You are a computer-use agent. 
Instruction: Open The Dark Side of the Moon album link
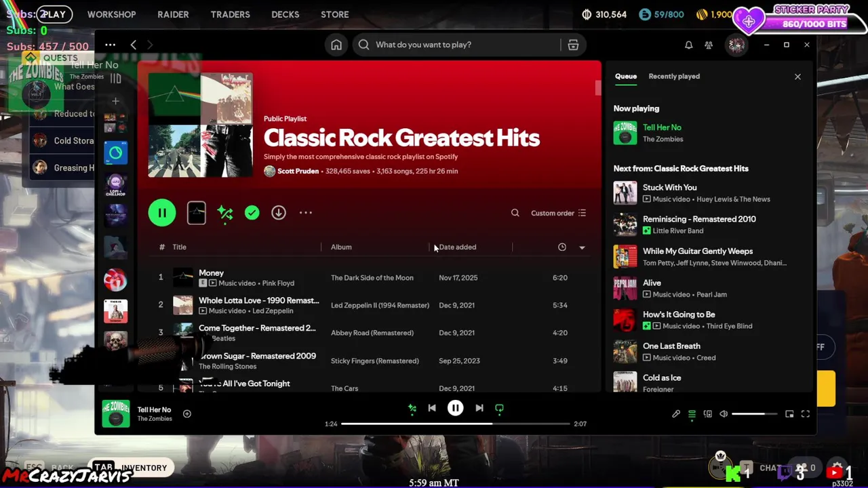tap(372, 278)
